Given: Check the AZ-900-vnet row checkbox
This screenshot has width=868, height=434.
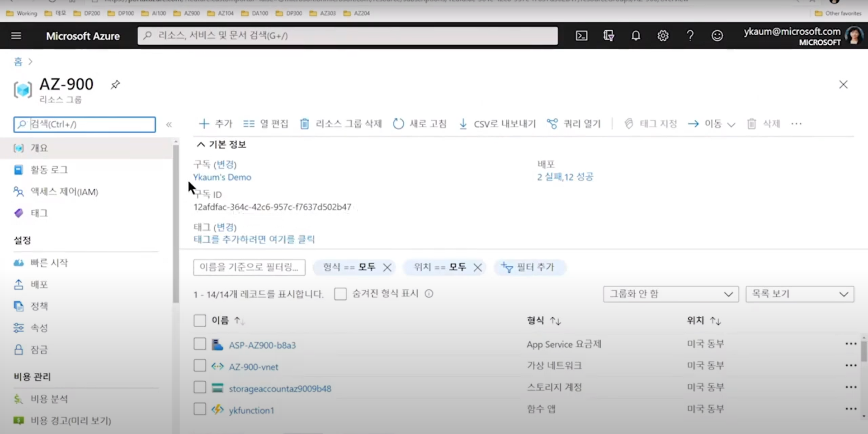Looking at the screenshot, I should coord(199,365).
